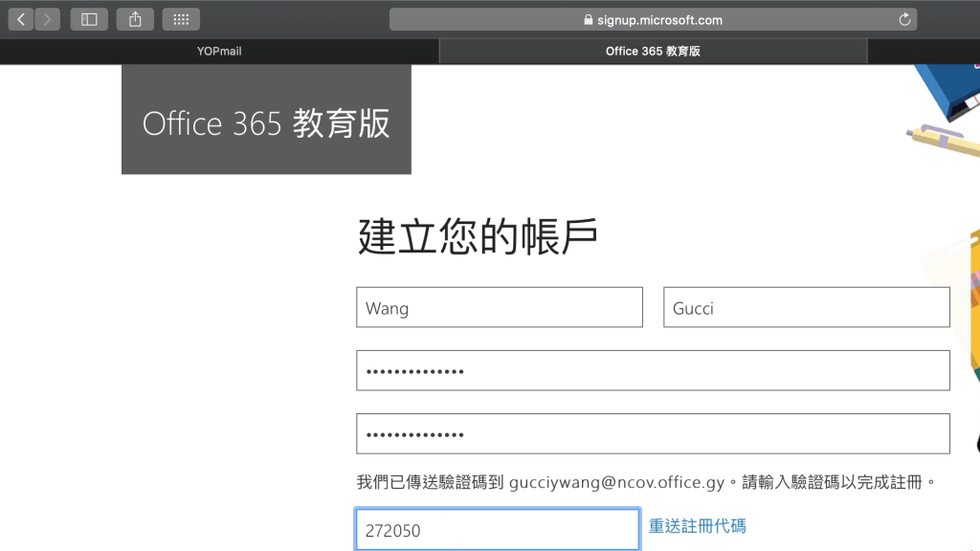Click the 建立您的帳戶 heading
The image size is (980, 551).
[479, 236]
